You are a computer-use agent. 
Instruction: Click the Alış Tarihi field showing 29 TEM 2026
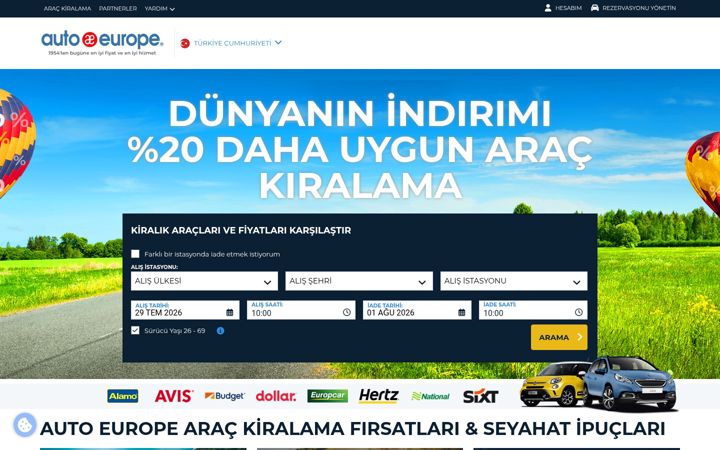point(185,310)
